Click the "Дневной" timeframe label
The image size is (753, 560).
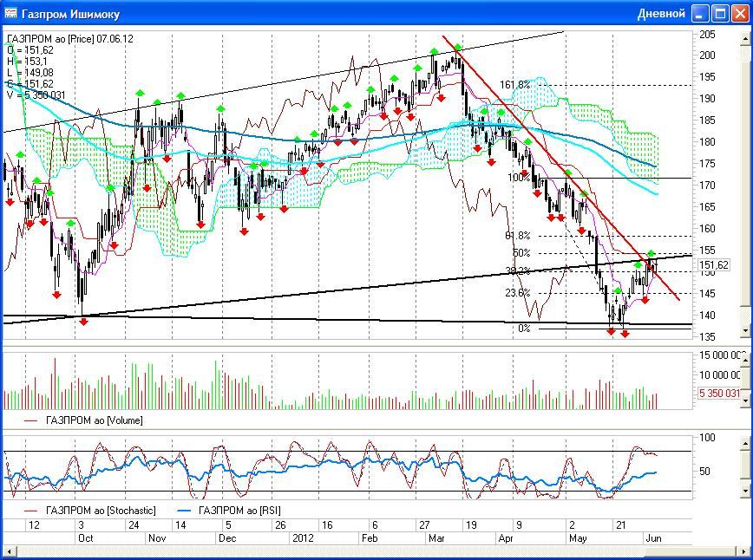[661, 13]
